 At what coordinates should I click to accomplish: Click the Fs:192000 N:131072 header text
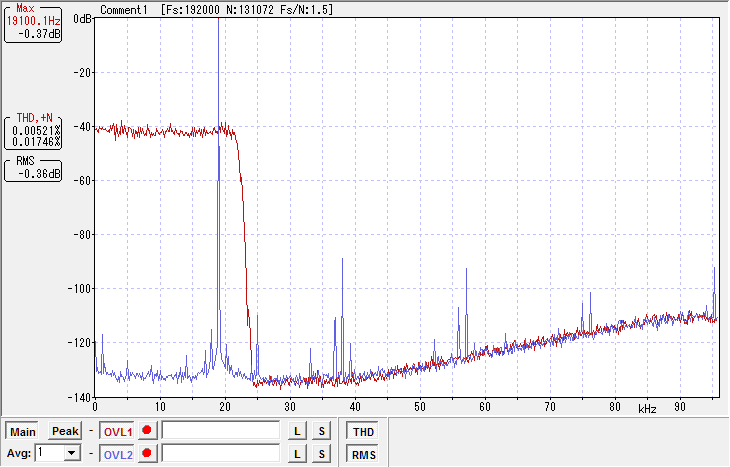[247, 10]
